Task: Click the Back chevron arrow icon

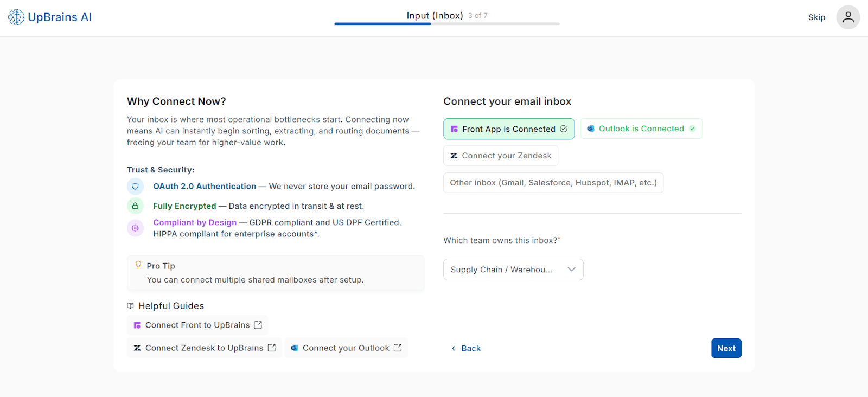Action: point(454,348)
